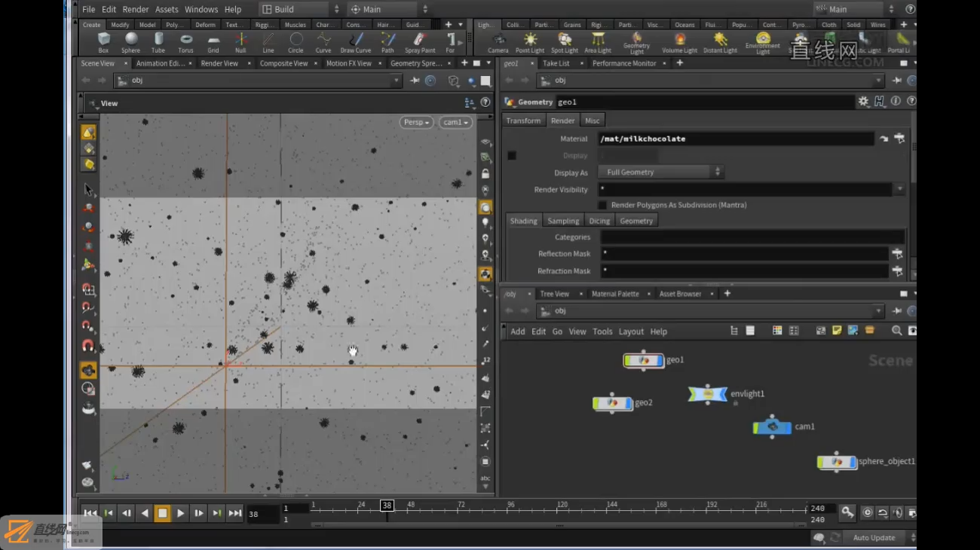Screen dimensions: 980x550
Task: Click the Reflection Mask input field
Action: pos(745,254)
